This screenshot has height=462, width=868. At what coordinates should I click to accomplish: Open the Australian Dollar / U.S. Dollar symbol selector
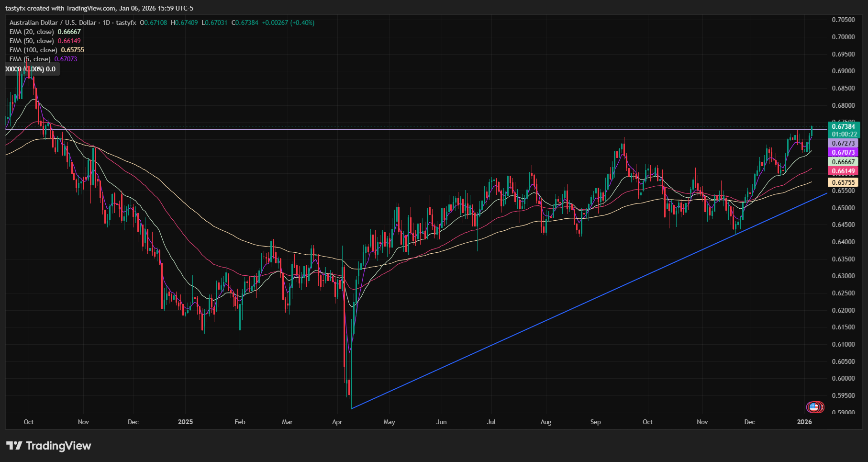[x=53, y=22]
